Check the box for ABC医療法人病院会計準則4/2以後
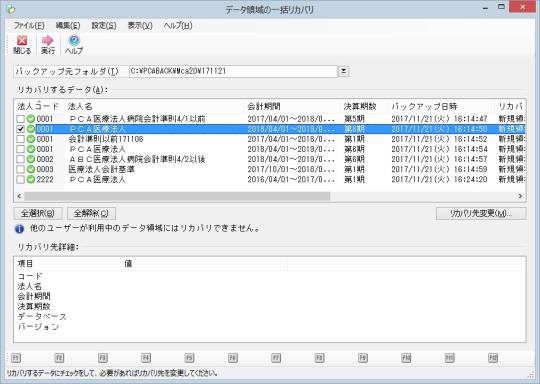 coord(21,159)
